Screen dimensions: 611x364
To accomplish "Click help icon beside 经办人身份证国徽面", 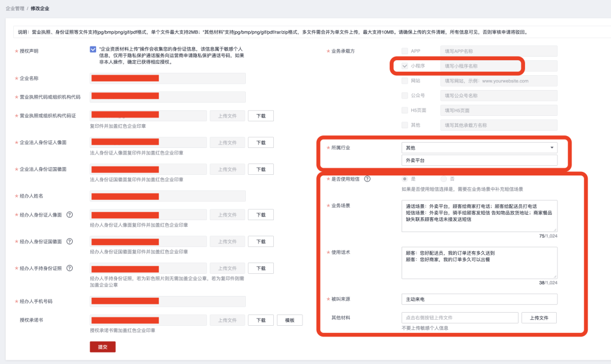I will pyautogui.click(x=70, y=242).
